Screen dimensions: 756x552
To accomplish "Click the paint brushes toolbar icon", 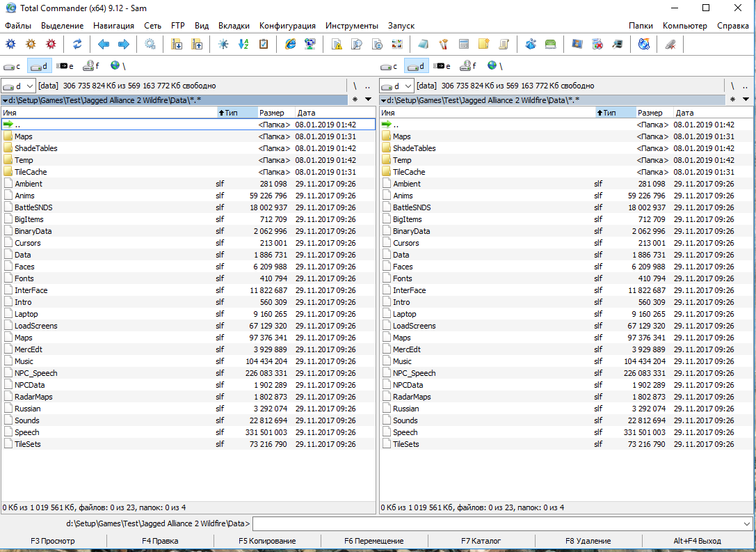I will click(443, 44).
